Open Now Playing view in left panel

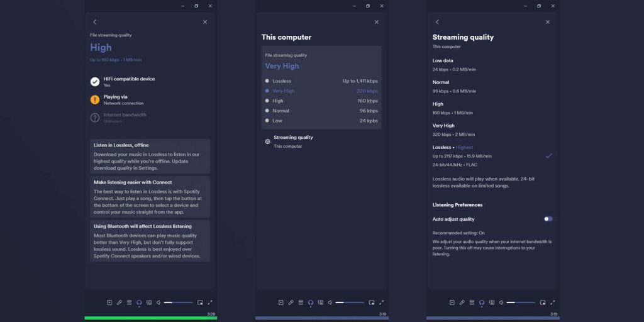coord(109,303)
